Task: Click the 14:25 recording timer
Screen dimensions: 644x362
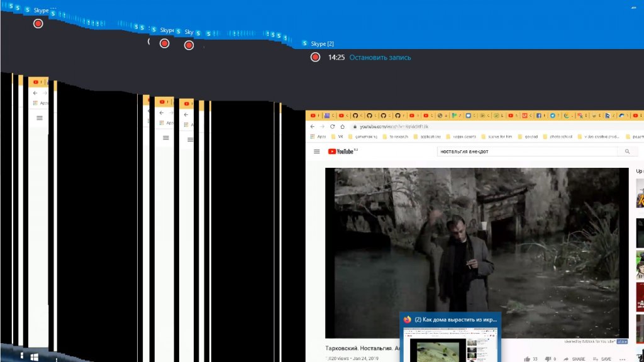Action: coord(336,57)
